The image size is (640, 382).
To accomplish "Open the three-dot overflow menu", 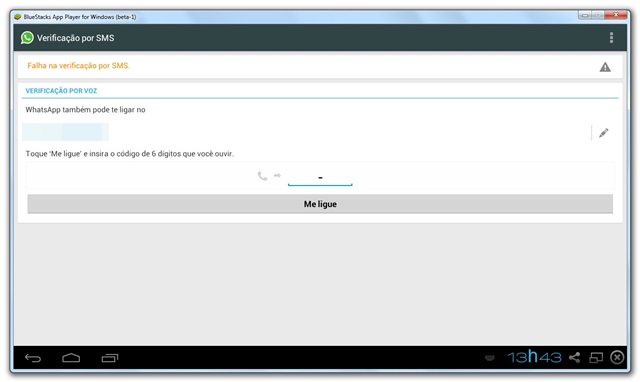I will 611,38.
